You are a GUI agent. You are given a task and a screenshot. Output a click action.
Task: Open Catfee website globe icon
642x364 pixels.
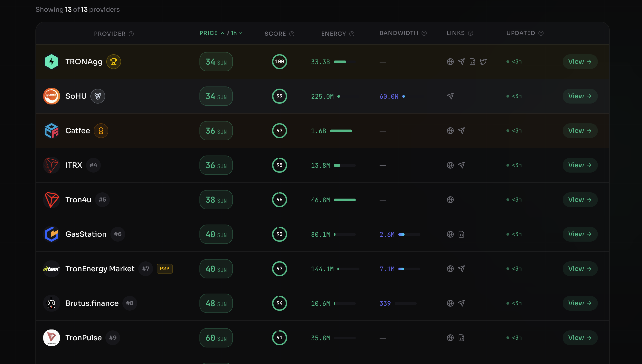pyautogui.click(x=450, y=130)
